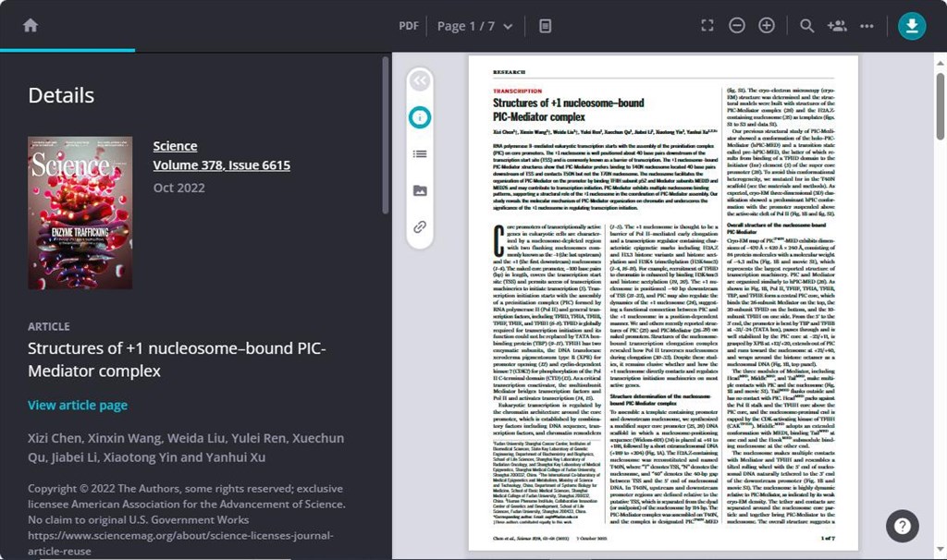Zoom out of the PDF

coord(737,25)
